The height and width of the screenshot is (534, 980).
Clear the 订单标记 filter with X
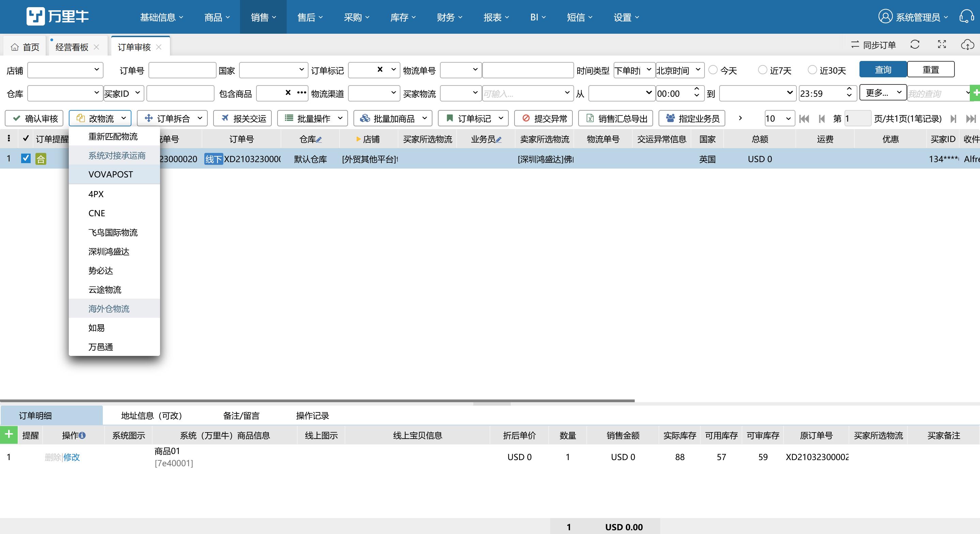380,69
